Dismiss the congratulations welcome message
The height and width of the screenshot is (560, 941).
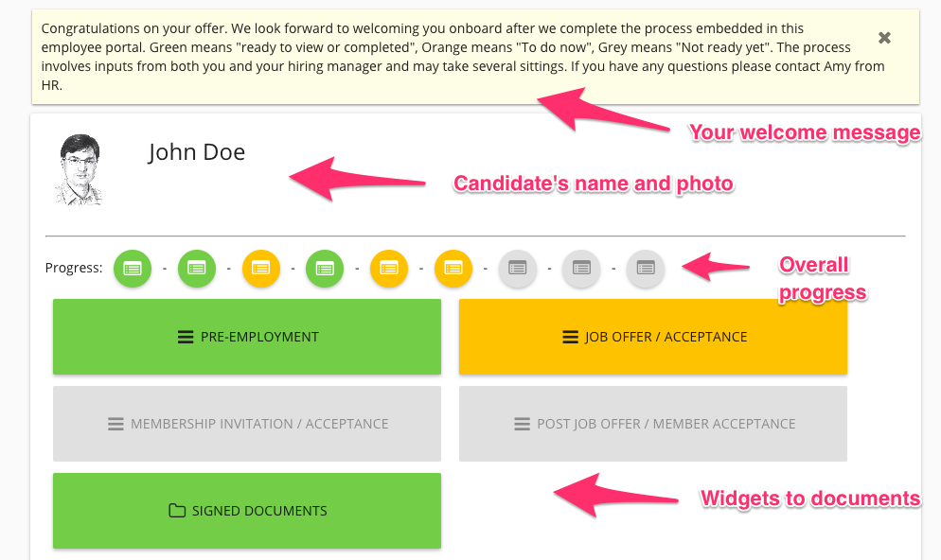(x=883, y=38)
